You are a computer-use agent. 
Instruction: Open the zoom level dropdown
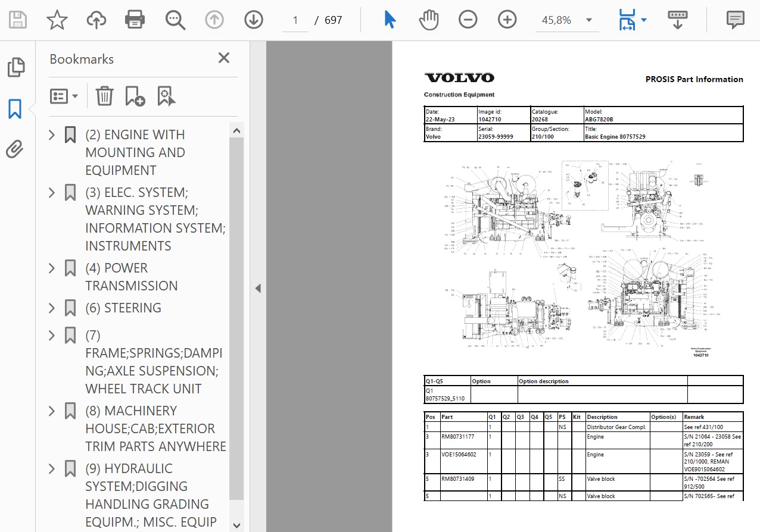click(x=589, y=20)
